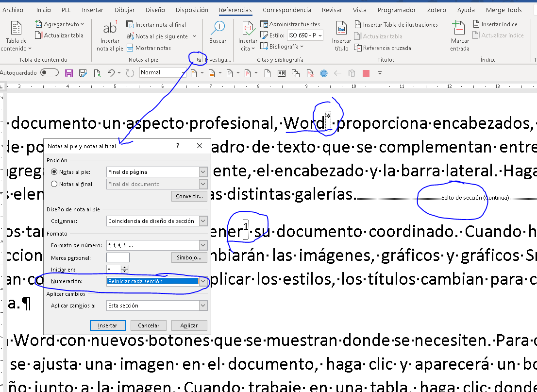
Task: Click the Marca personal input field
Action: tap(118, 257)
